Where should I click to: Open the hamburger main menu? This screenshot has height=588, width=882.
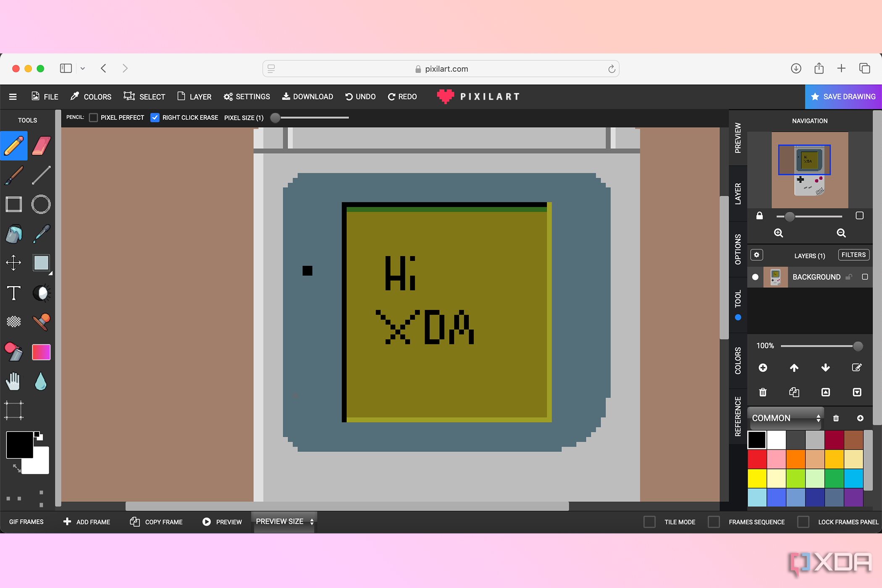tap(13, 97)
